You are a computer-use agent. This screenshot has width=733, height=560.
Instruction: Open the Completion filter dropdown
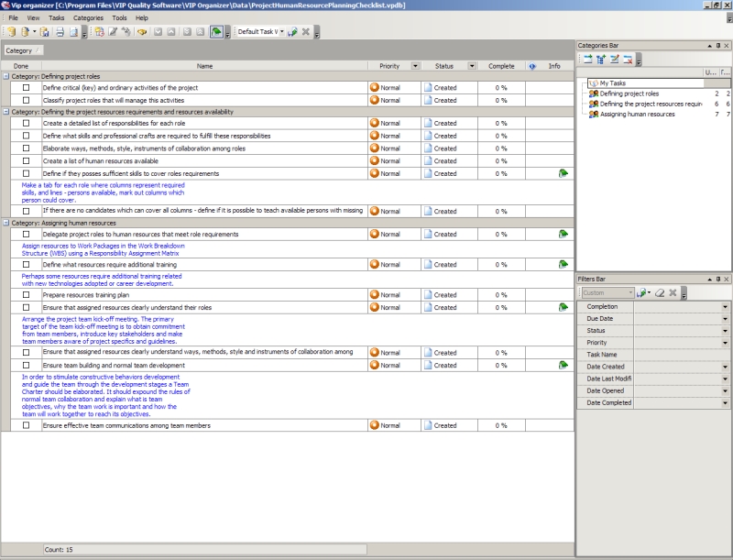[x=726, y=307]
